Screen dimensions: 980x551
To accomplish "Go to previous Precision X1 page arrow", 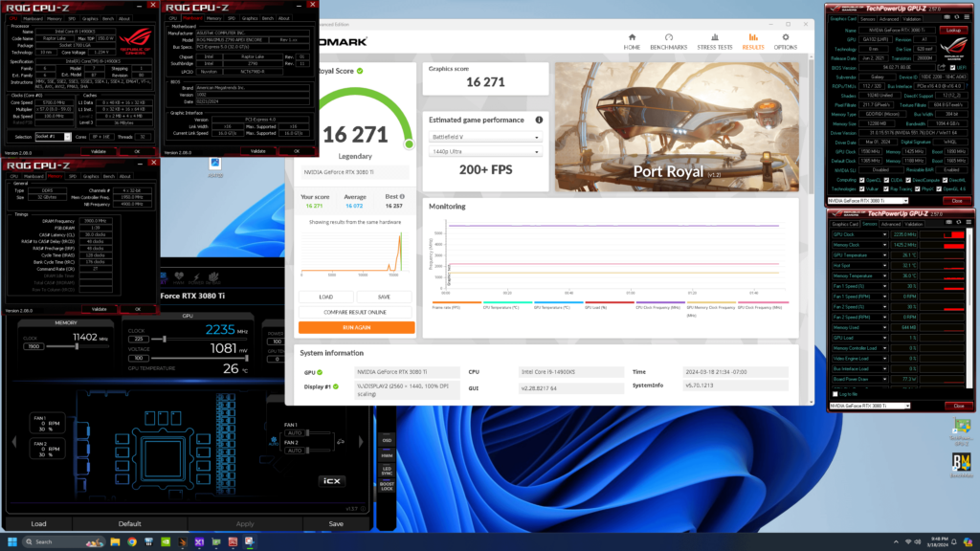I will [x=14, y=442].
